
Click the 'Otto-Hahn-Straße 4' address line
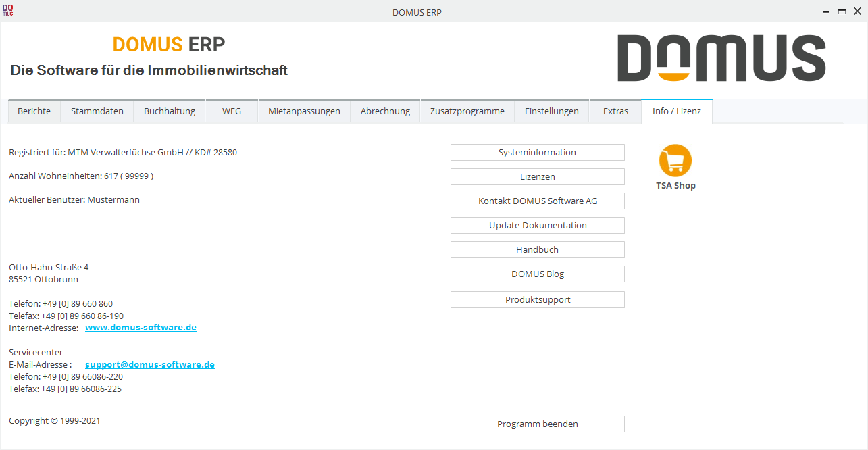tap(49, 268)
